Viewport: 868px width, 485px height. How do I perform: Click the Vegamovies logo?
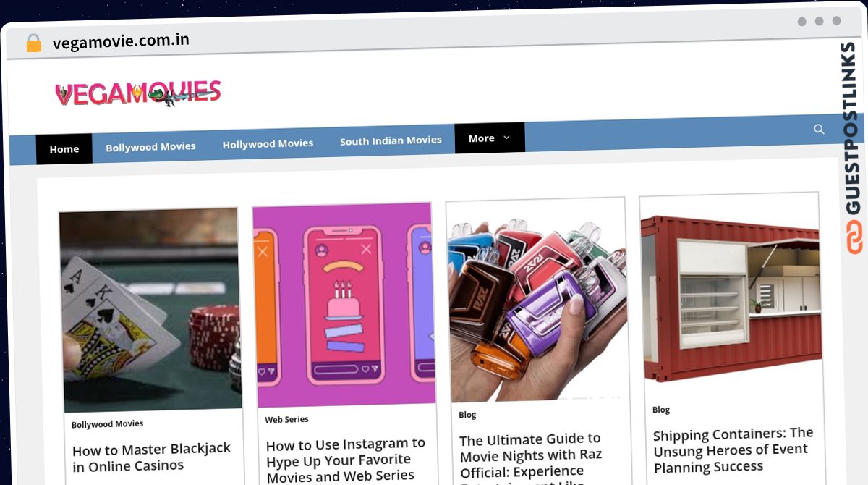[x=137, y=93]
